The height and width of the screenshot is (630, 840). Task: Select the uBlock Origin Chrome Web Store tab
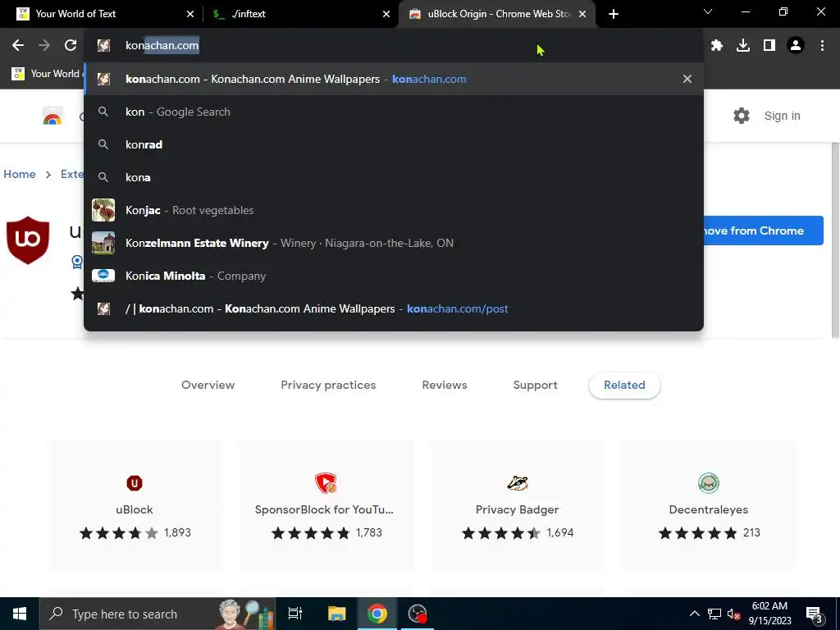[x=498, y=14]
